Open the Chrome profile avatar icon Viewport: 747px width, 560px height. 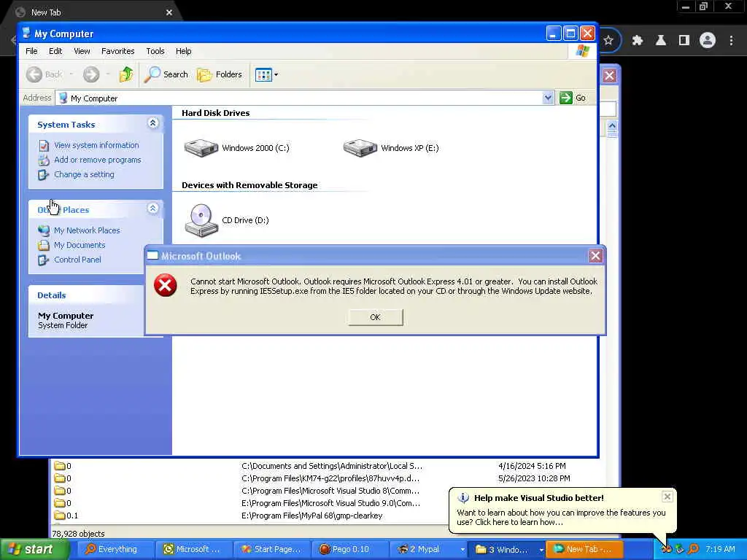pyautogui.click(x=708, y=41)
